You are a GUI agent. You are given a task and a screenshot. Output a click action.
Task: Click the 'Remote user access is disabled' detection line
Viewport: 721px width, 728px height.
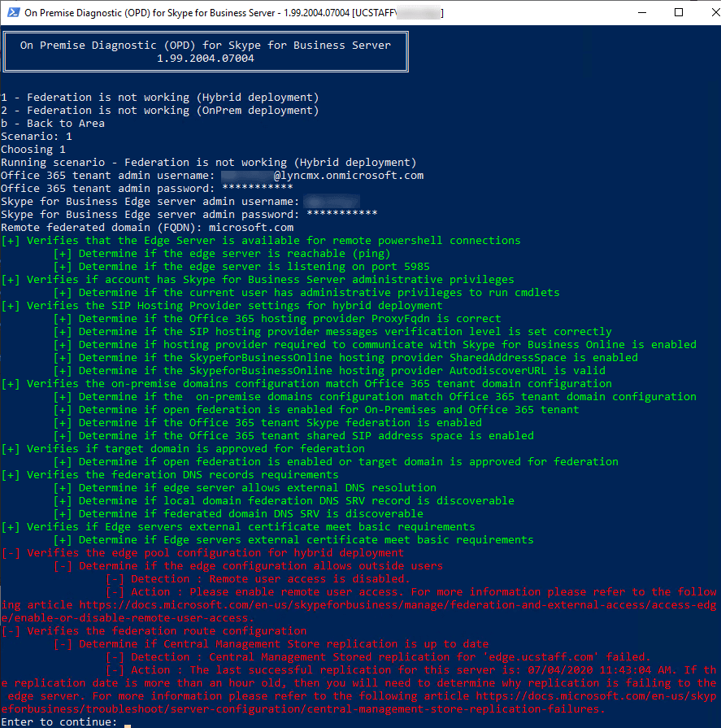click(x=268, y=579)
